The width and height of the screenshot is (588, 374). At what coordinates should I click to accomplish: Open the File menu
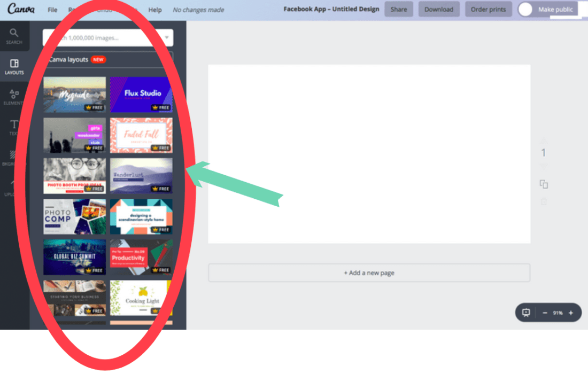coord(52,9)
